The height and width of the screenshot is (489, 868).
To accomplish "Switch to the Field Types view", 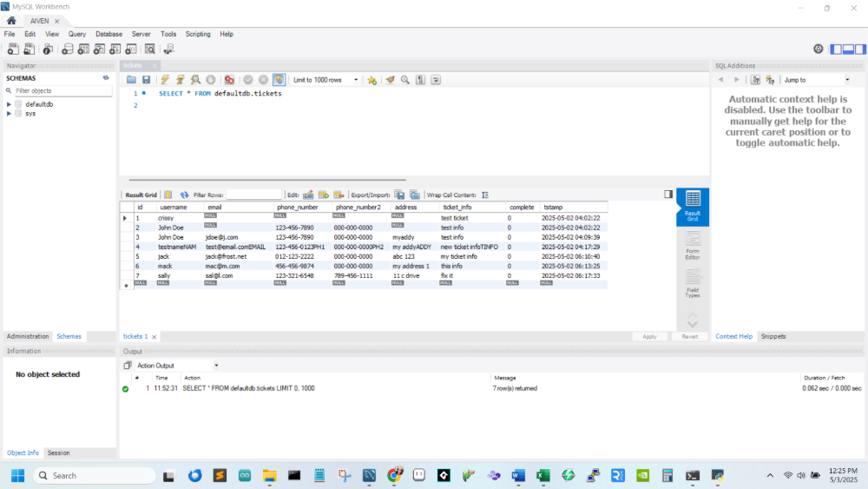I will [x=693, y=283].
